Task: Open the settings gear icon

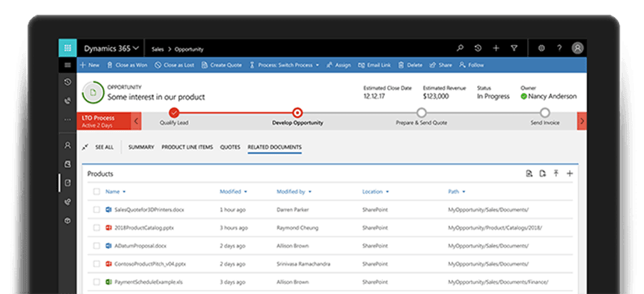Action: click(x=541, y=49)
